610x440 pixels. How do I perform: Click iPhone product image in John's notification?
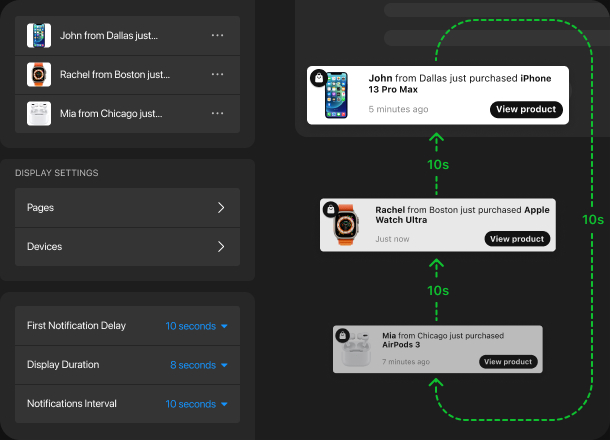pyautogui.click(x=336, y=97)
